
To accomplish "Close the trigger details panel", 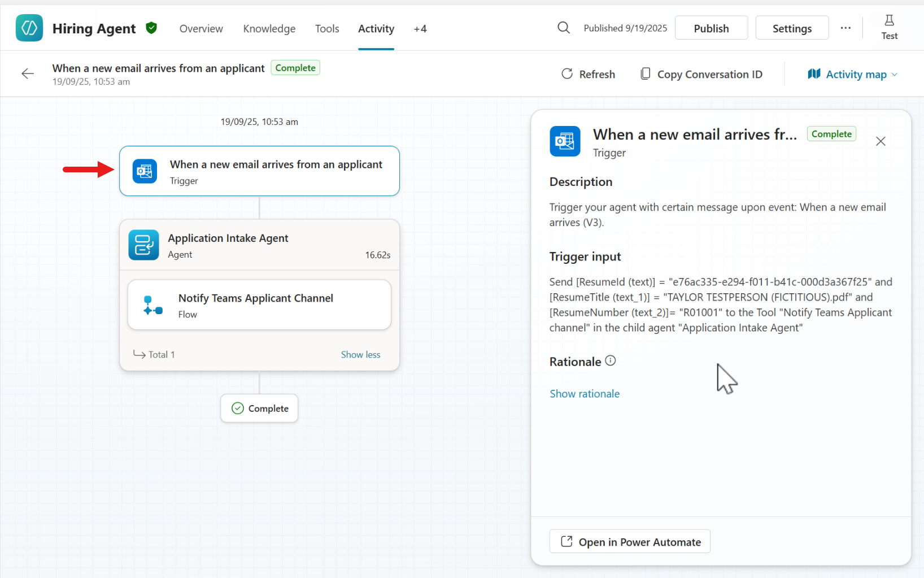I will point(881,141).
